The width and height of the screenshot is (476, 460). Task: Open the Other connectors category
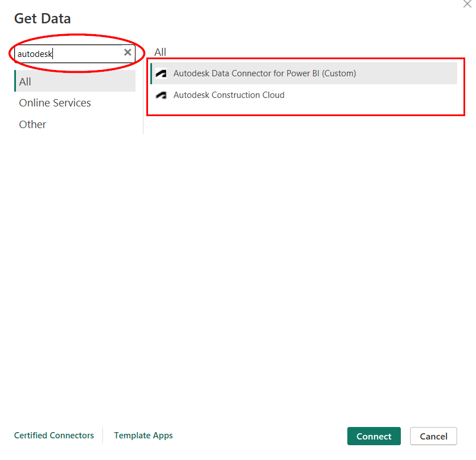(32, 125)
